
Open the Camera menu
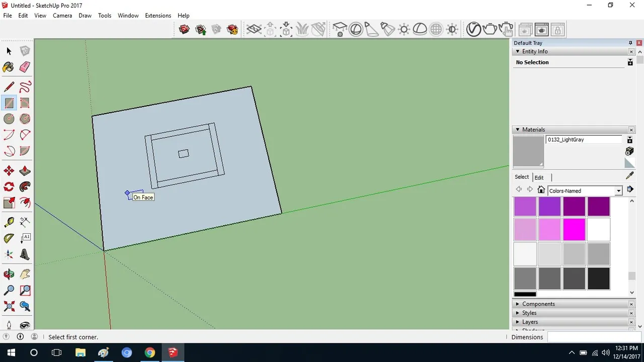(62, 16)
